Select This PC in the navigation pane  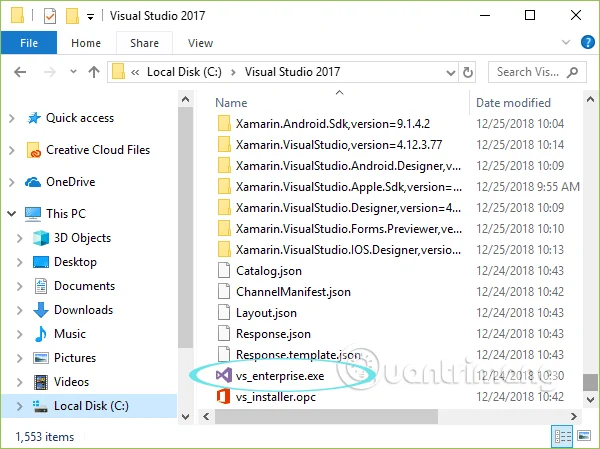pyautogui.click(x=66, y=214)
